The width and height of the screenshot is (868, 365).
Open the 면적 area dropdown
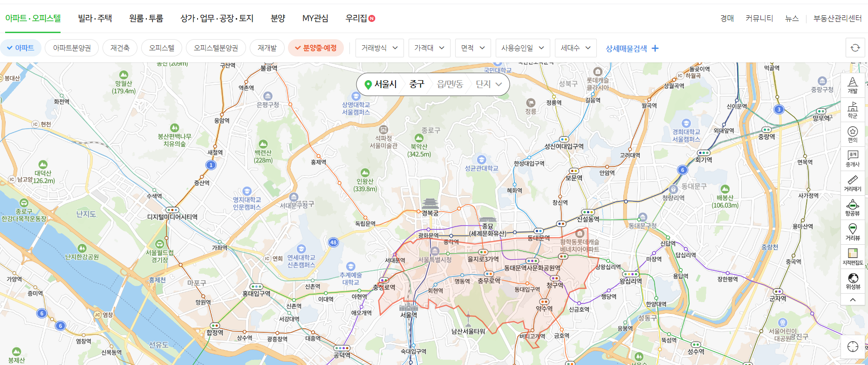click(x=473, y=48)
